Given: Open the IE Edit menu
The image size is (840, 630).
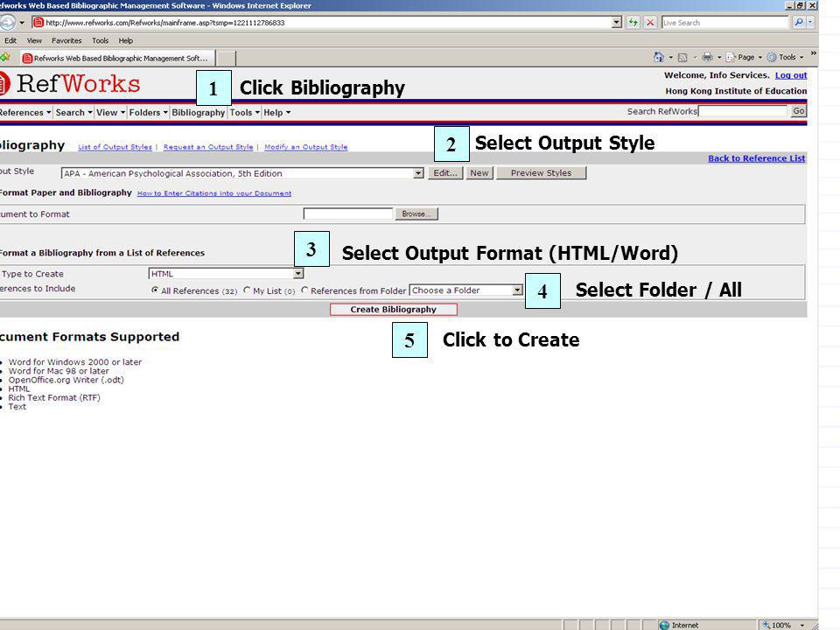Looking at the screenshot, I should [10, 41].
